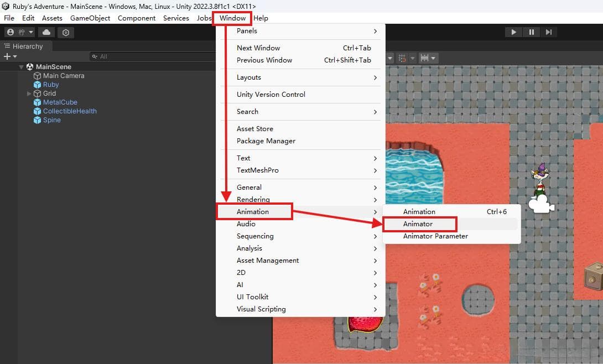
Task: Open the Sequencing submenu
Action: 300,236
